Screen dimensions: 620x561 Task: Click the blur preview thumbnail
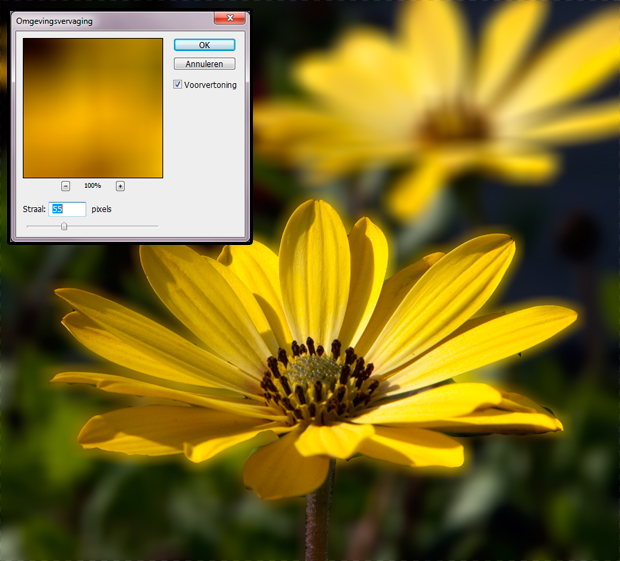(93, 108)
